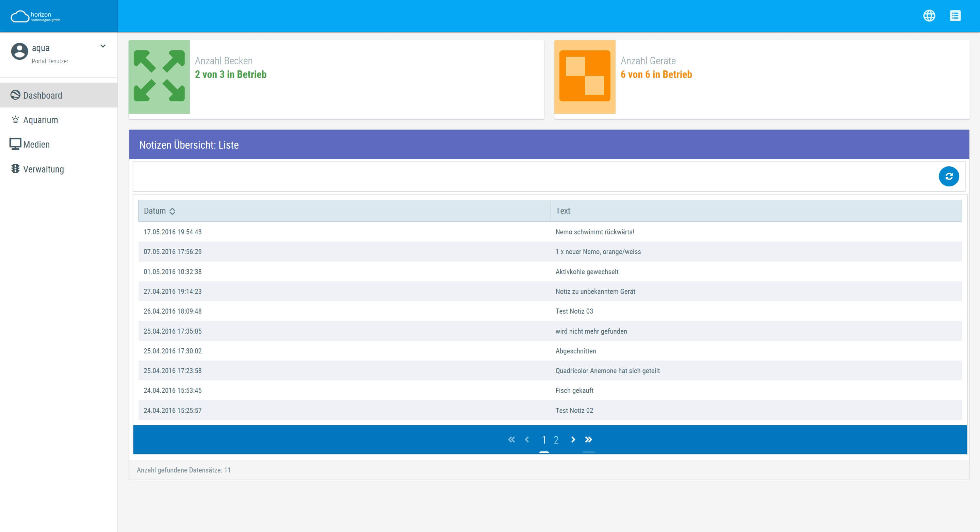Click the note 'Aktivkohle gewechselt' entry
The height and width of the screenshot is (532, 980).
click(x=587, y=271)
